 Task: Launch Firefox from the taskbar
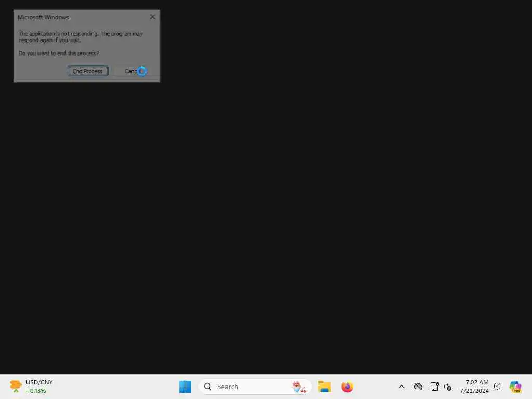[347, 387]
